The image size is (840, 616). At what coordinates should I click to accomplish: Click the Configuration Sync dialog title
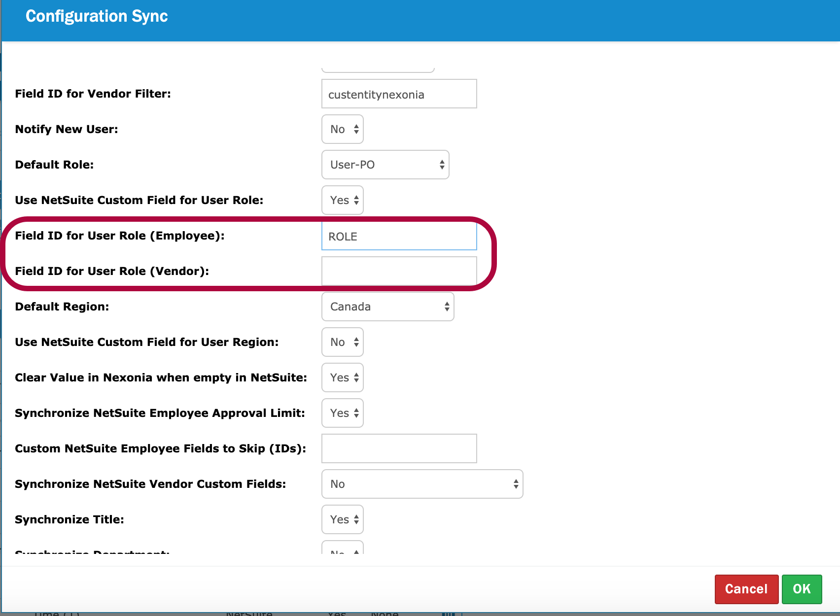coord(97,16)
